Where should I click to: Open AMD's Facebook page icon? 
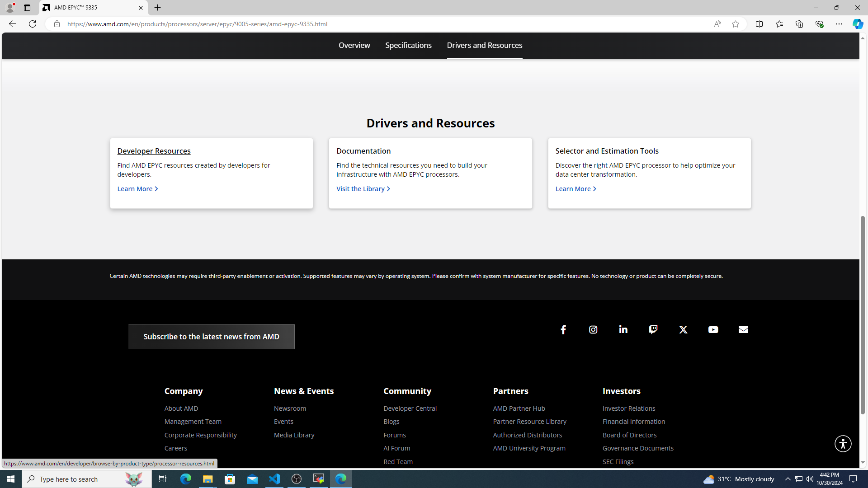(563, 330)
